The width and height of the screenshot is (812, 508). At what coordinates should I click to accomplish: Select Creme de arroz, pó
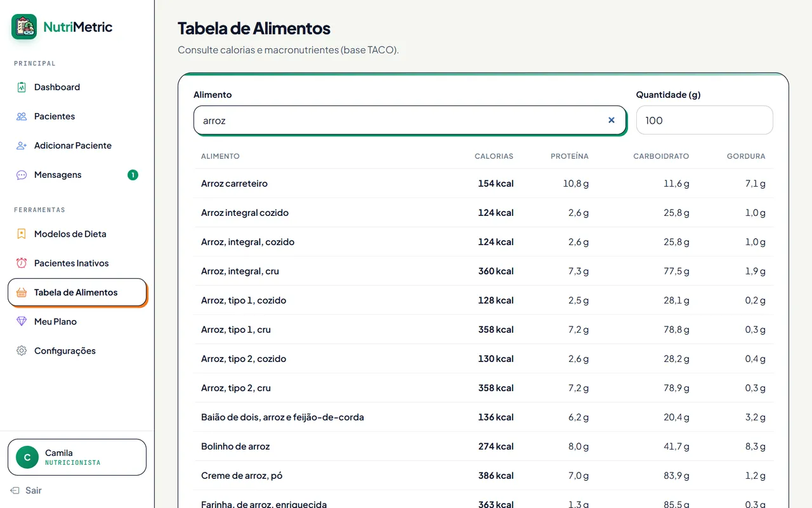pyautogui.click(x=484, y=476)
